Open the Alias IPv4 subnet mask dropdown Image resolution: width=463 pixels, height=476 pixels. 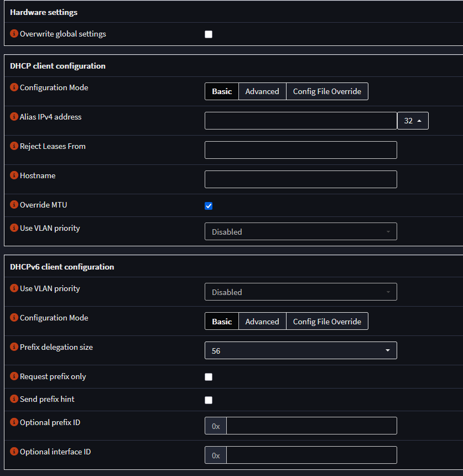coord(413,121)
